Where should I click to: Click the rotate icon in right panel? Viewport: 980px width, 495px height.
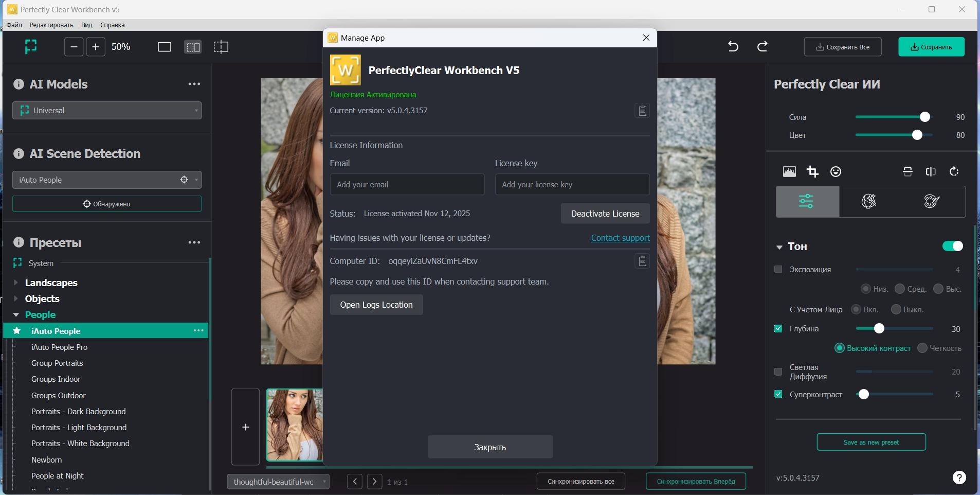[954, 172]
